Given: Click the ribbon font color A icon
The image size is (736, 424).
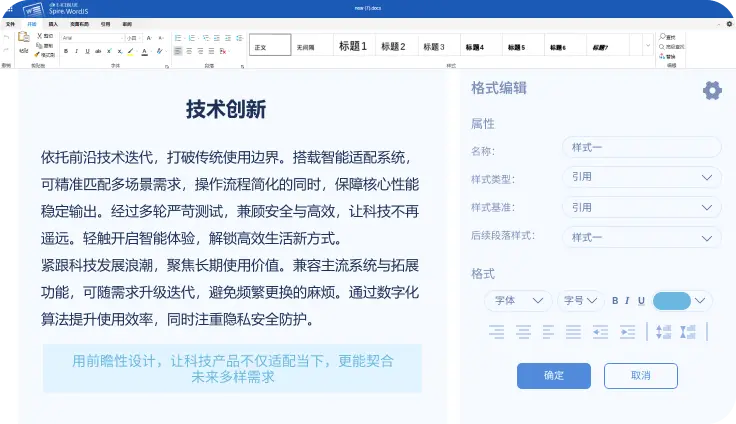Looking at the screenshot, I should 145,52.
